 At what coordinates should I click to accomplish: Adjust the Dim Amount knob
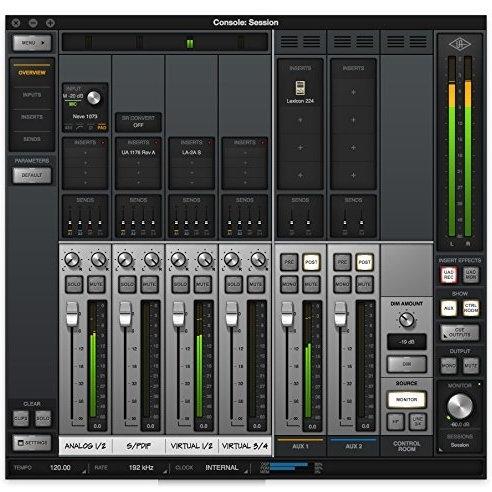pos(406,320)
